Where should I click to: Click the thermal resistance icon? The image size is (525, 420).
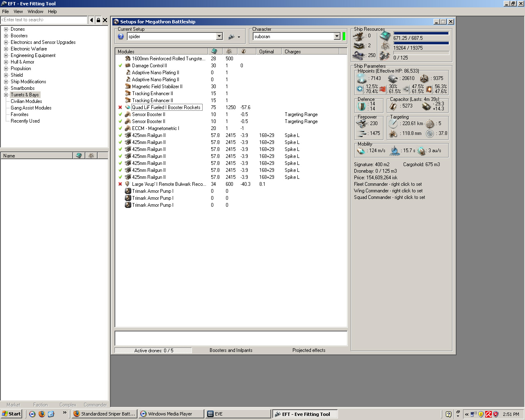[x=383, y=89]
